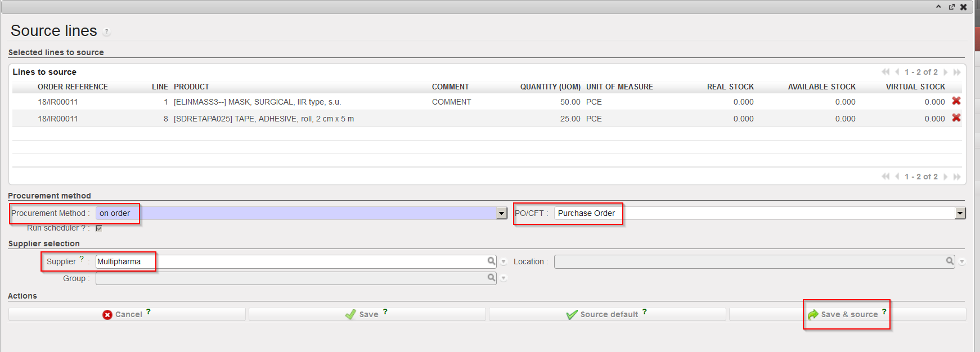This screenshot has width=980, height=352.
Task: Remove the TAPE, ADHESIVE line with red X
Action: tap(956, 118)
